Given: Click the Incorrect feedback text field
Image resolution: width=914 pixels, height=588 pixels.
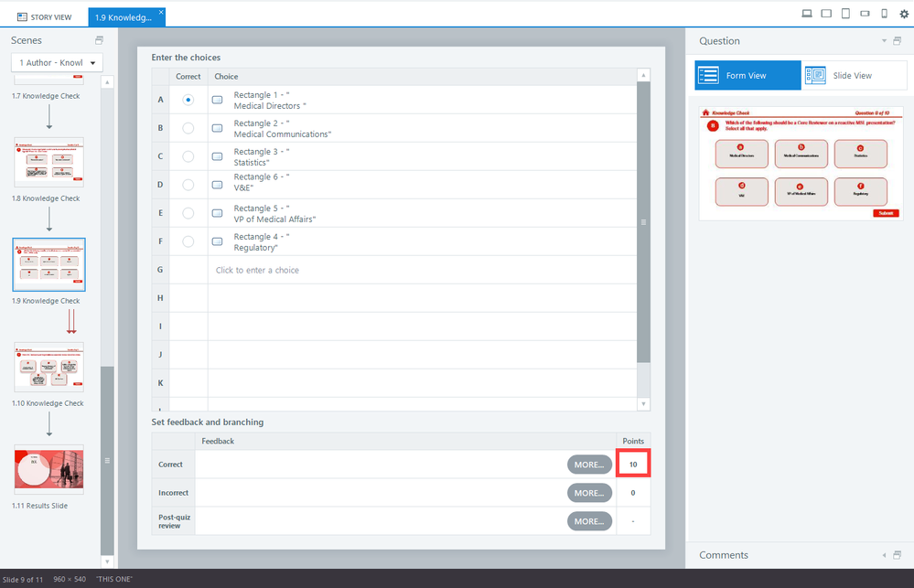Looking at the screenshot, I should pyautogui.click(x=380, y=493).
